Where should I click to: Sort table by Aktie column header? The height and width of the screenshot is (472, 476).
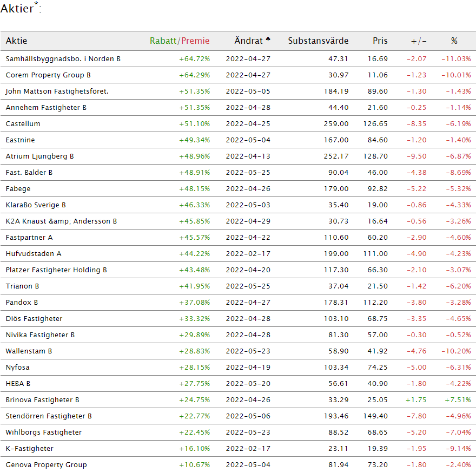(x=16, y=41)
